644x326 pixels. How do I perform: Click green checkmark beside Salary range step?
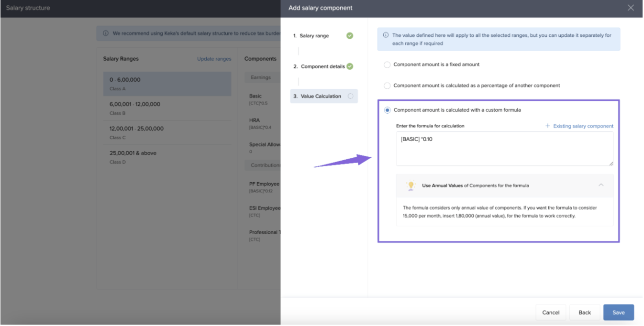[x=350, y=36]
